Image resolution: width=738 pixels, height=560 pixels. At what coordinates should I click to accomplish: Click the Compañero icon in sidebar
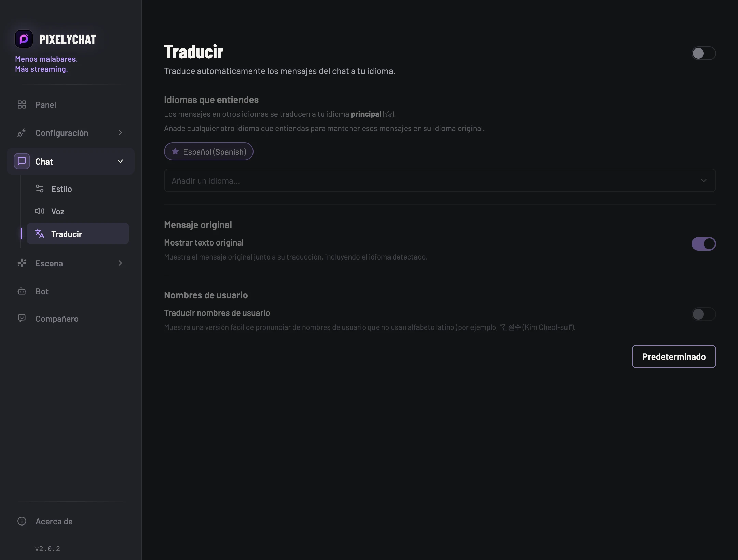[22, 318]
